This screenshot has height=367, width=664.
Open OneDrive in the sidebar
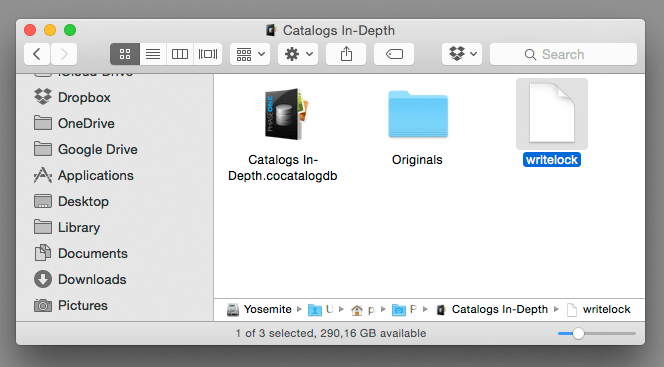click(74, 123)
